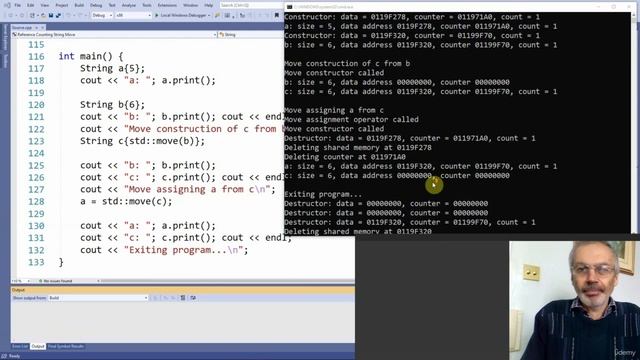Click 'Deleting counter at 011971A0' console line
Viewport: 640px width, 360px height.
345,157
